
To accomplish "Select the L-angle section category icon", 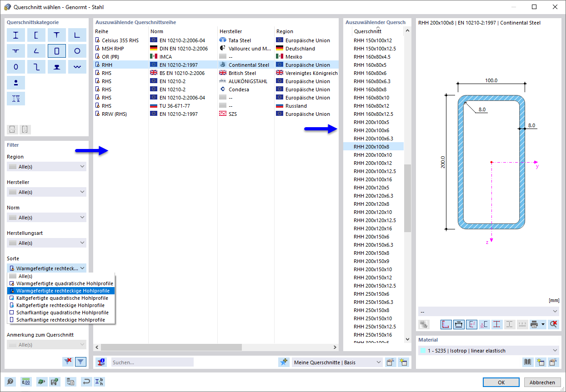I will click(77, 35).
